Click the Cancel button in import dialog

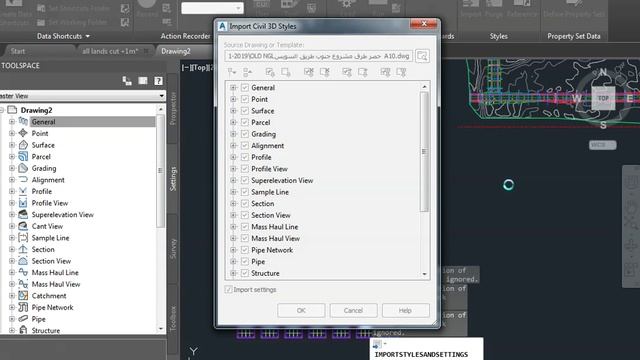[x=353, y=310]
